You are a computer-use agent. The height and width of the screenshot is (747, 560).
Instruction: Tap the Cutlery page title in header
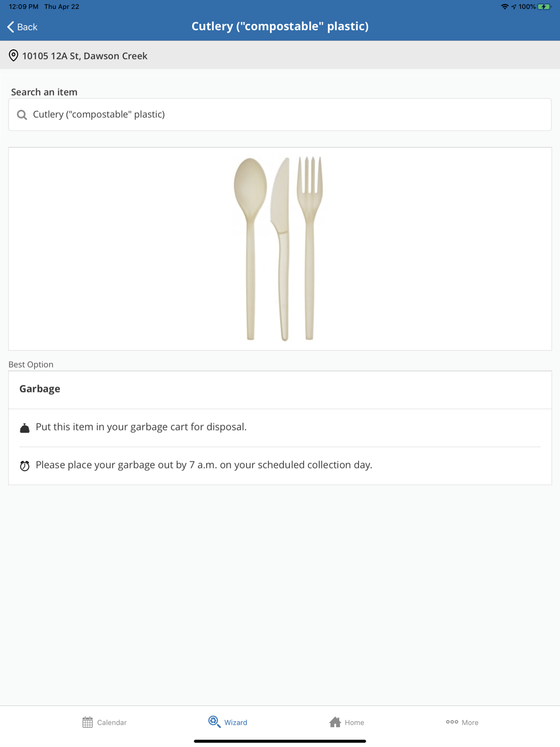pos(280,26)
